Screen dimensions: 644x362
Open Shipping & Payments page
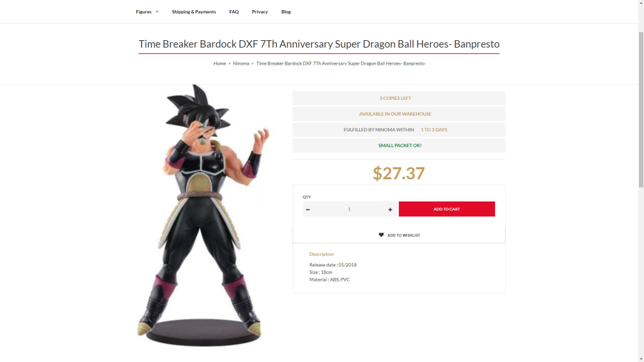194,11
